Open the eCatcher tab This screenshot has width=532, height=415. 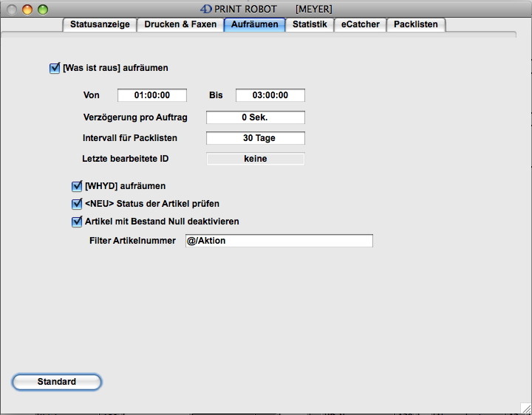point(360,24)
